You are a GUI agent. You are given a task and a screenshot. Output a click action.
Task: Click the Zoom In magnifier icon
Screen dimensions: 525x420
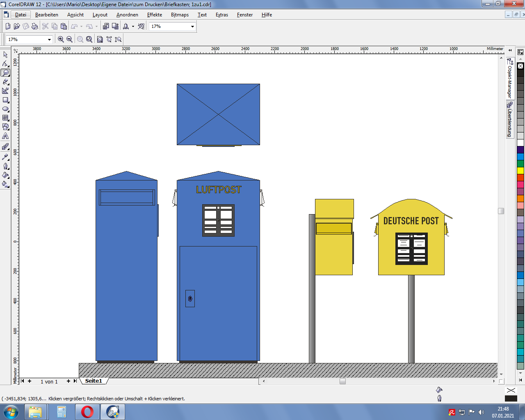click(61, 39)
